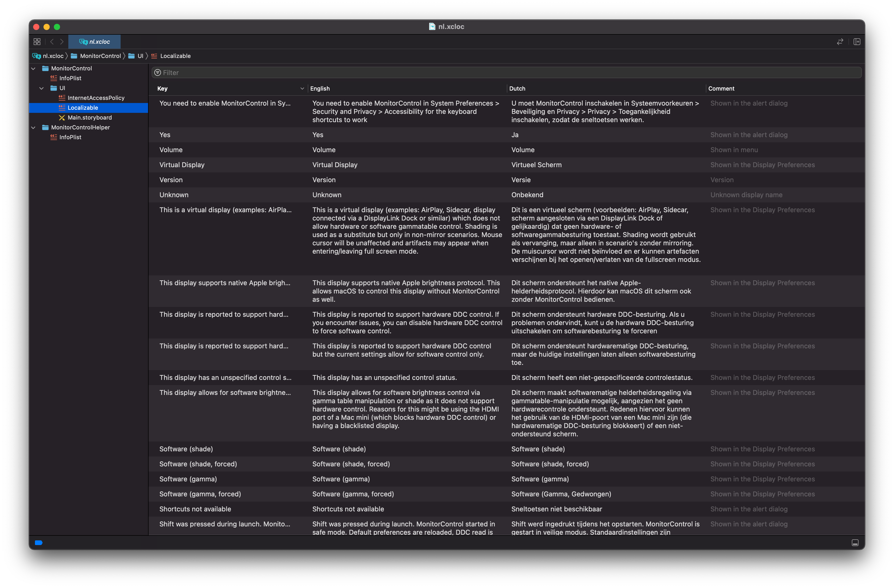The image size is (894, 588).
Task: Sort rows using the Key column header
Action: tap(163, 88)
